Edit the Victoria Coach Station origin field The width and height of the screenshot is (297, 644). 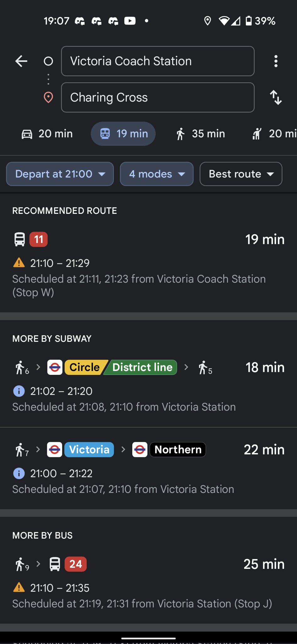tap(157, 61)
